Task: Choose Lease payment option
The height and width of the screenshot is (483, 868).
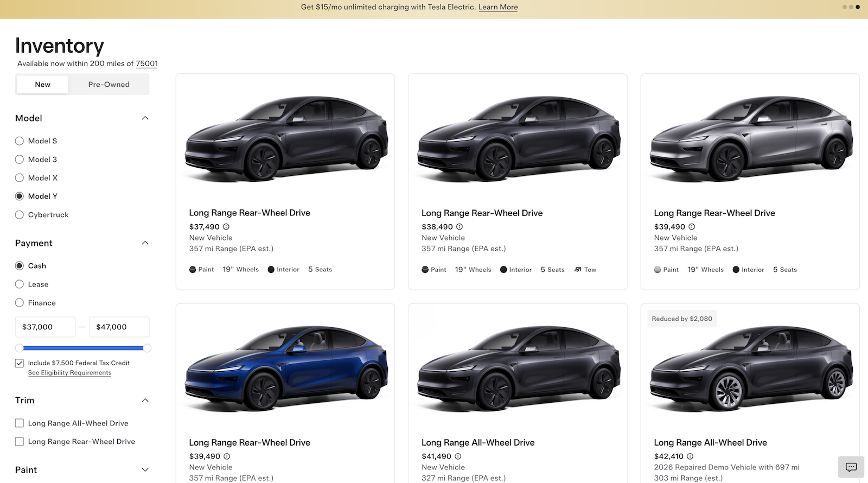Action: [x=20, y=284]
